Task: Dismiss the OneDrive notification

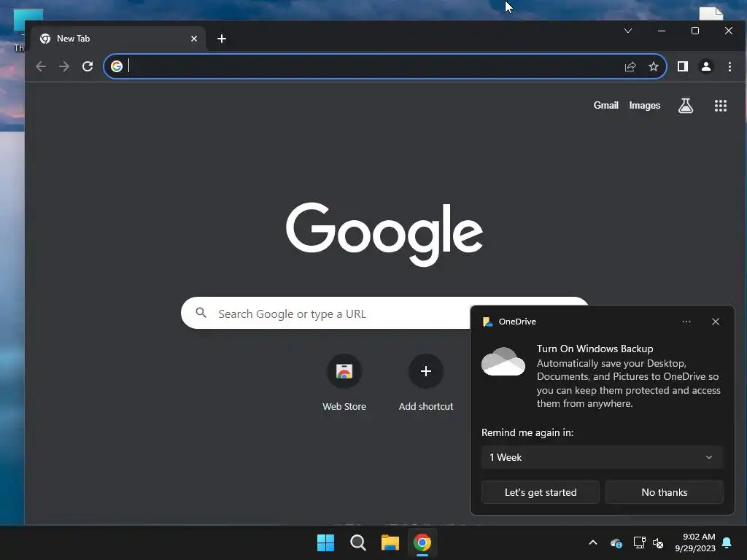Action: tap(715, 322)
